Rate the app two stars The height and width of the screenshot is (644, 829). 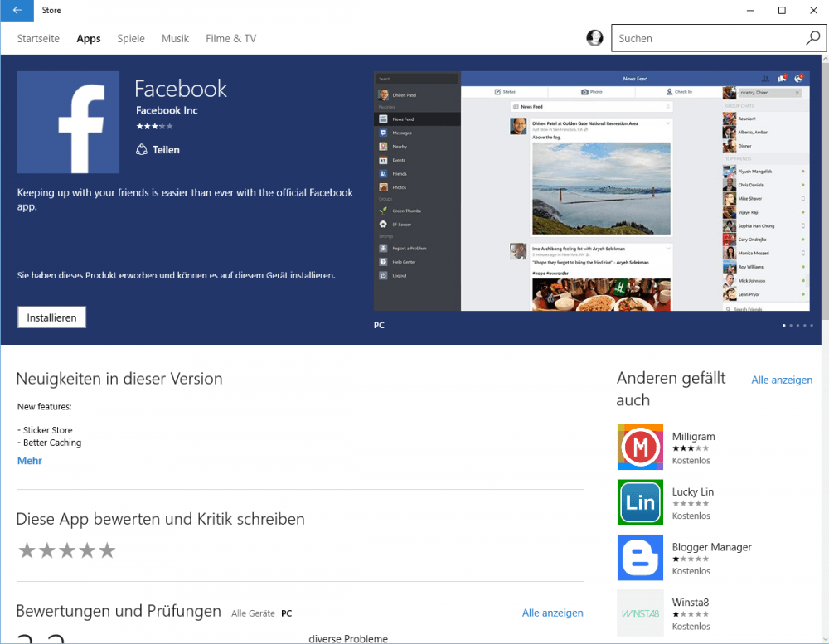coord(47,550)
